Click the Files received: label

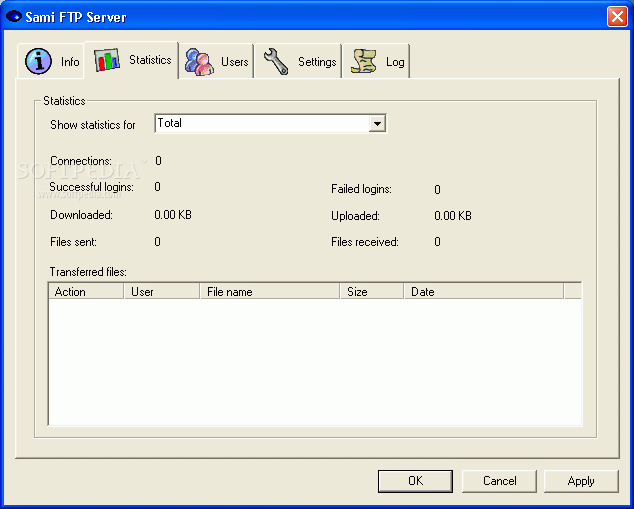365,242
